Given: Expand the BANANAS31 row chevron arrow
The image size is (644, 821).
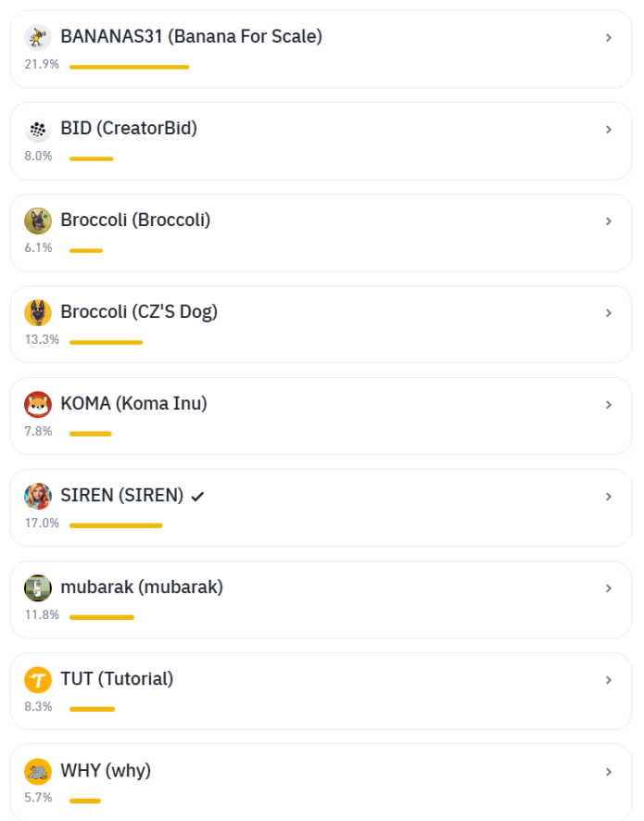Looking at the screenshot, I should [609, 38].
